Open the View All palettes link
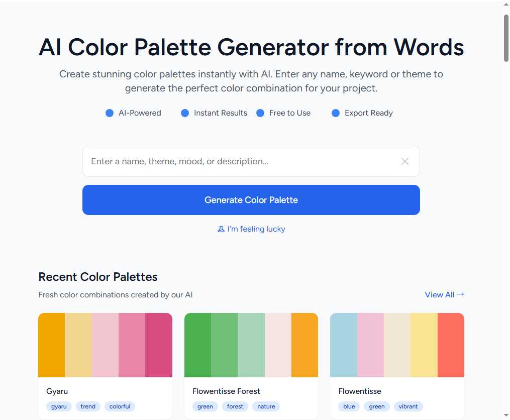510x420 pixels. click(440, 295)
